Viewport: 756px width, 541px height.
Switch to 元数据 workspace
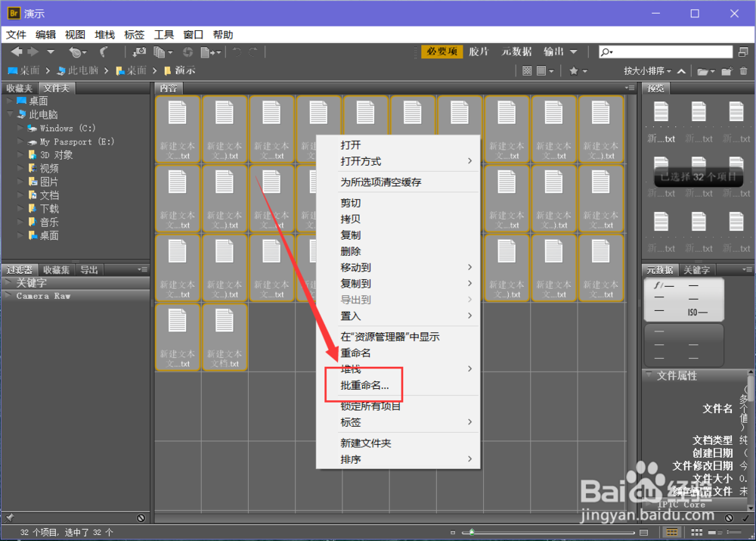pos(516,51)
